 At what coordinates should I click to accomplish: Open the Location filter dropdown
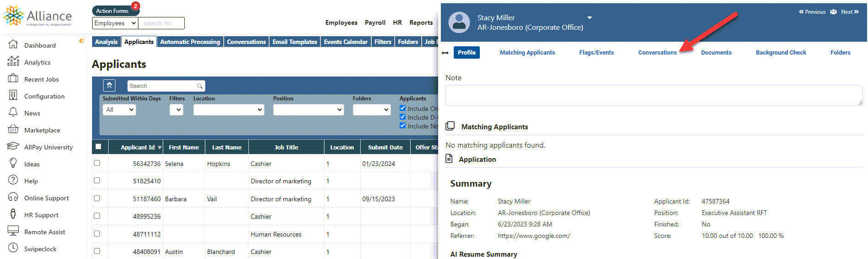pyautogui.click(x=229, y=110)
